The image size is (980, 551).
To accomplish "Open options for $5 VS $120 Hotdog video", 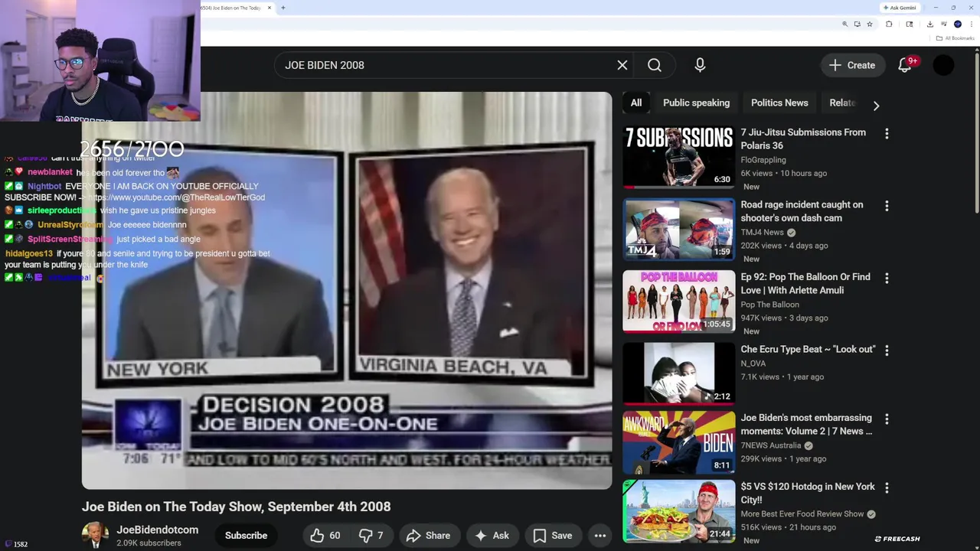I will coord(887,487).
